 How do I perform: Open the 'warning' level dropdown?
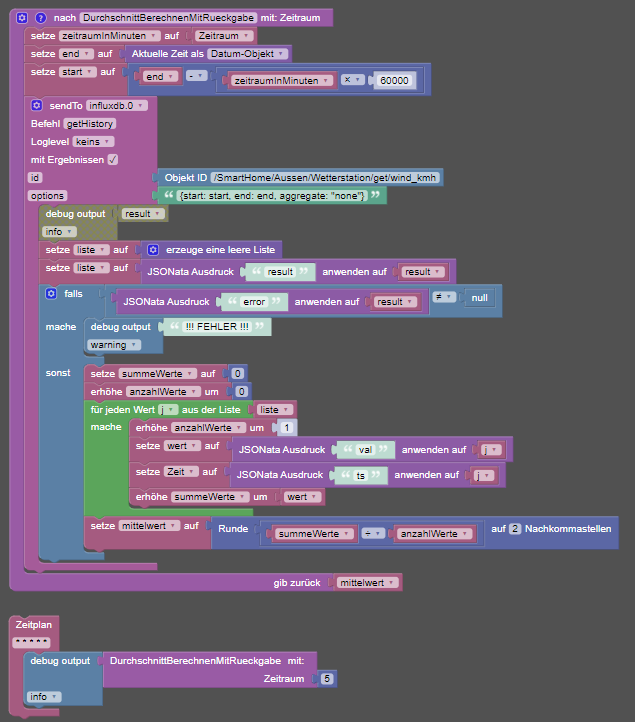pyautogui.click(x=114, y=345)
